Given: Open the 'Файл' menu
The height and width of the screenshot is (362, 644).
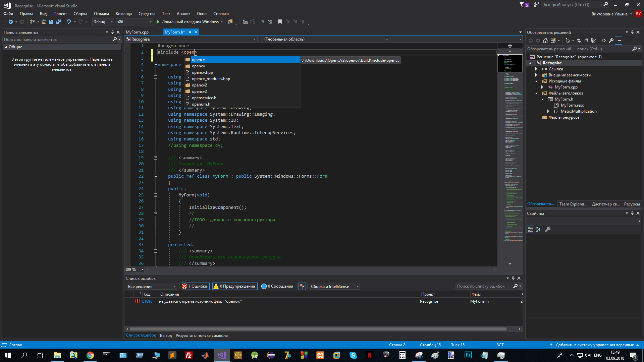Looking at the screenshot, I should click(x=8, y=14).
